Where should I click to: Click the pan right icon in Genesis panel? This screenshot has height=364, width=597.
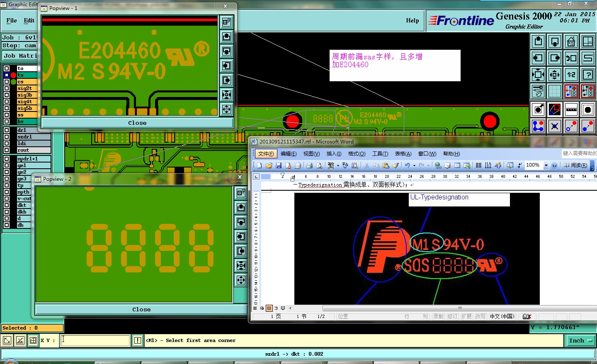coord(555,58)
